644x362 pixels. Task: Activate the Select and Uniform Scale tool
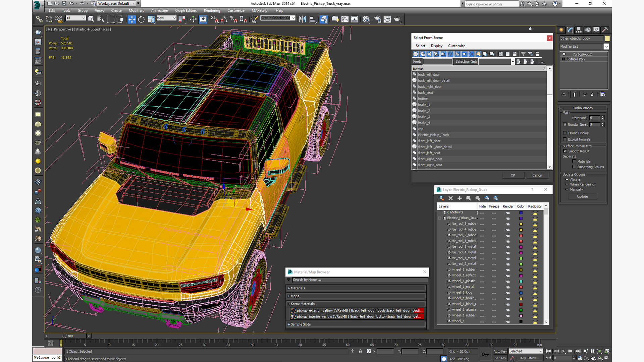151,19
